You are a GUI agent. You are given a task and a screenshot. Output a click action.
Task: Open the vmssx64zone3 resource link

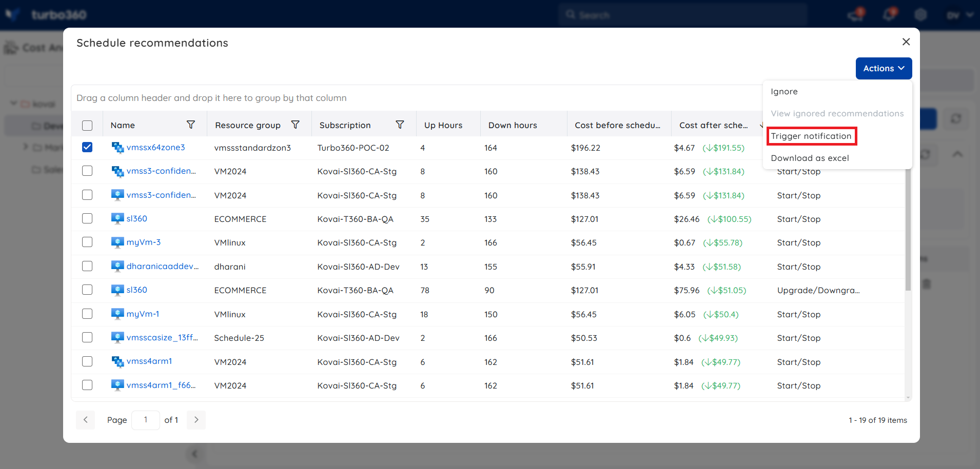click(155, 147)
